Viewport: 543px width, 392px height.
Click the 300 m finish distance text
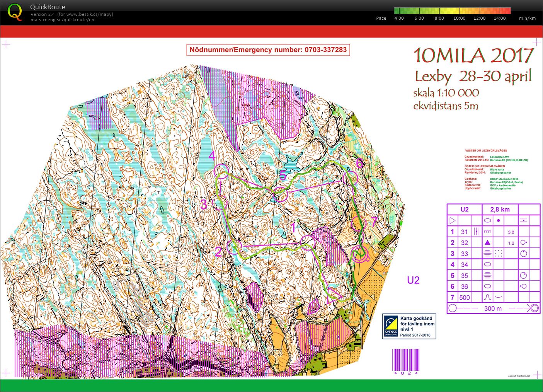(493, 308)
